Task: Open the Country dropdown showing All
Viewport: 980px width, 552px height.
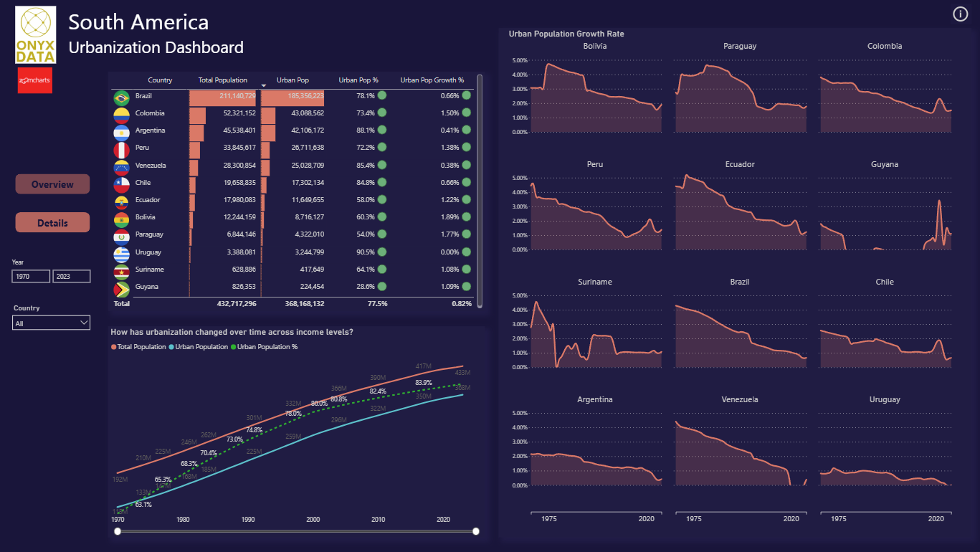Action: [x=52, y=323]
